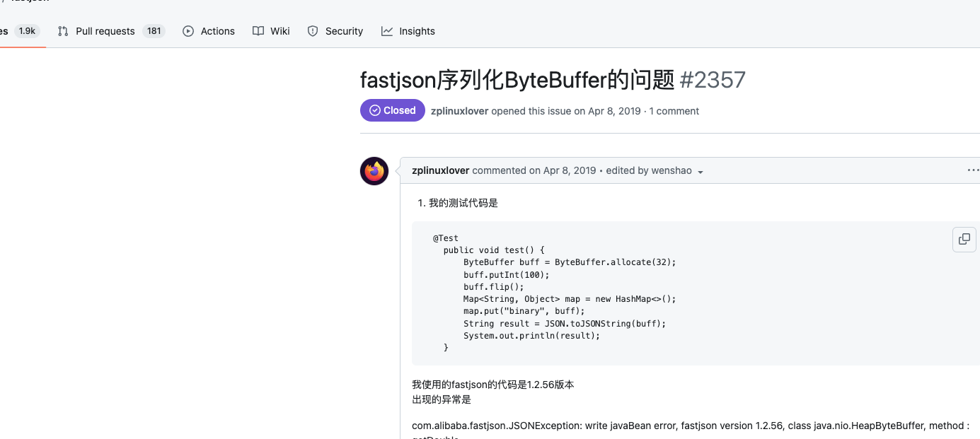Copy the code block with the copy icon
The height and width of the screenshot is (439, 980).
[x=964, y=239]
